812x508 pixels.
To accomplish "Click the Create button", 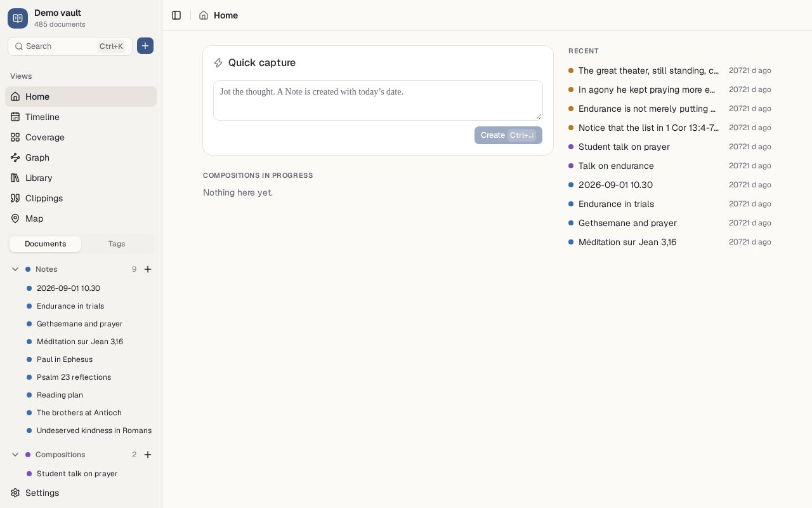I will pos(508,135).
